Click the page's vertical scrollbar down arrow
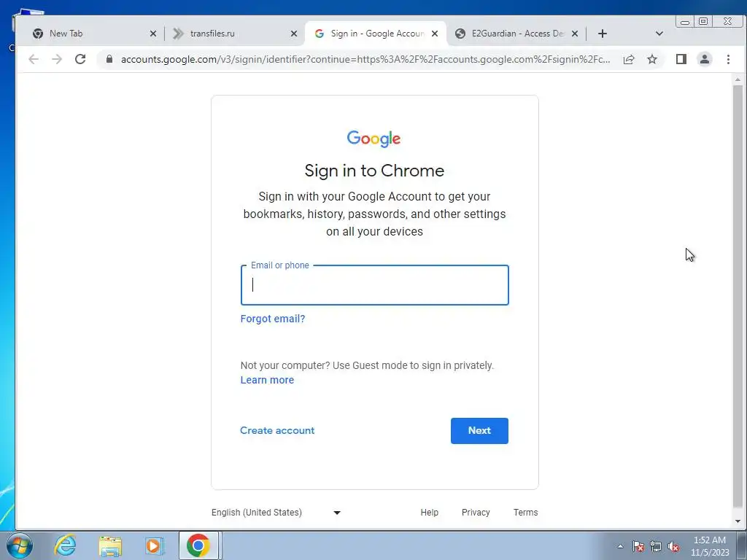 pos(738,521)
